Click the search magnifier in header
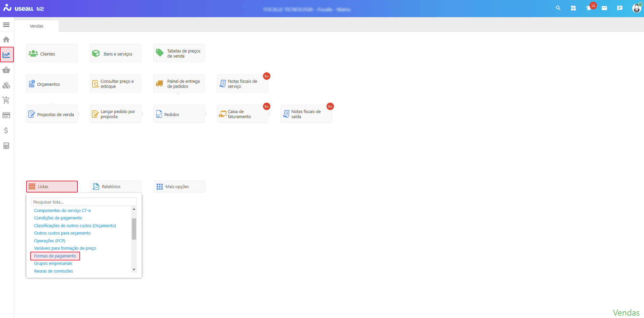Screen dimensions: 644x318 click(x=558, y=8)
